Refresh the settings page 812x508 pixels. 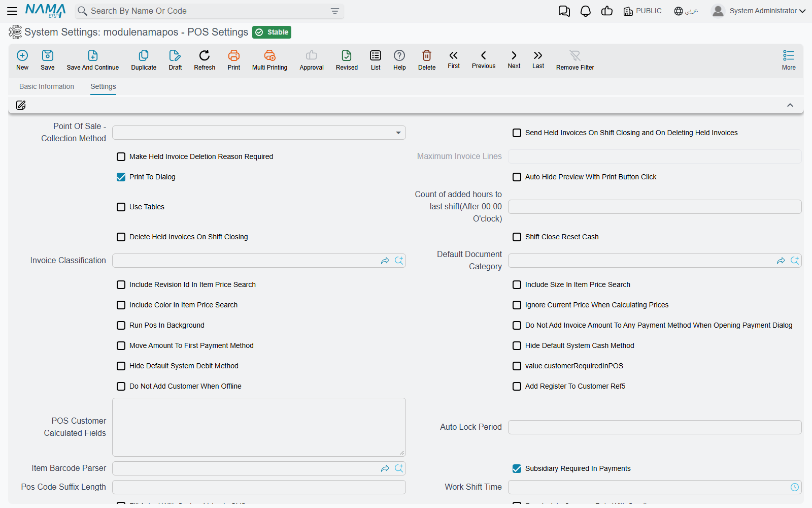(205, 55)
